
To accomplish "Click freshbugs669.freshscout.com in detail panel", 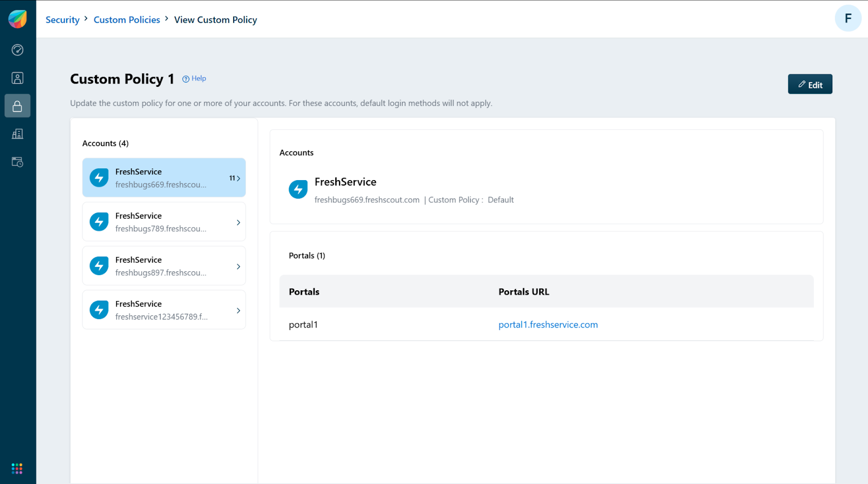I will click(x=367, y=200).
